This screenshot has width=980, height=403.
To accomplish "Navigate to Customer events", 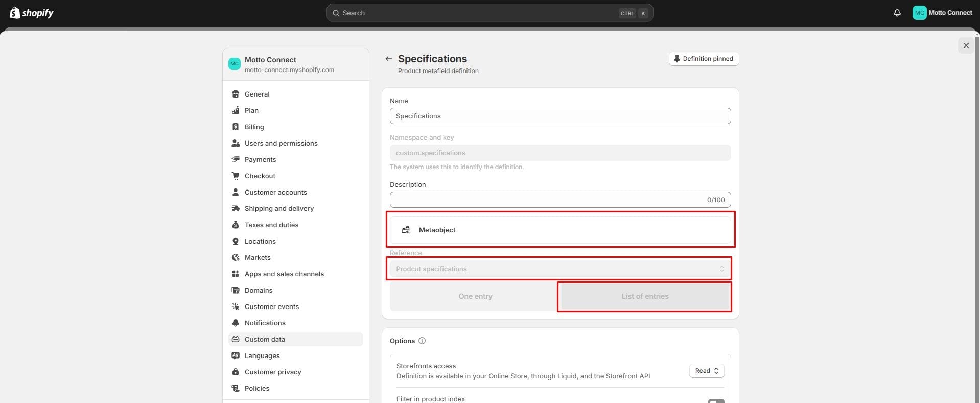I will (x=296, y=306).
